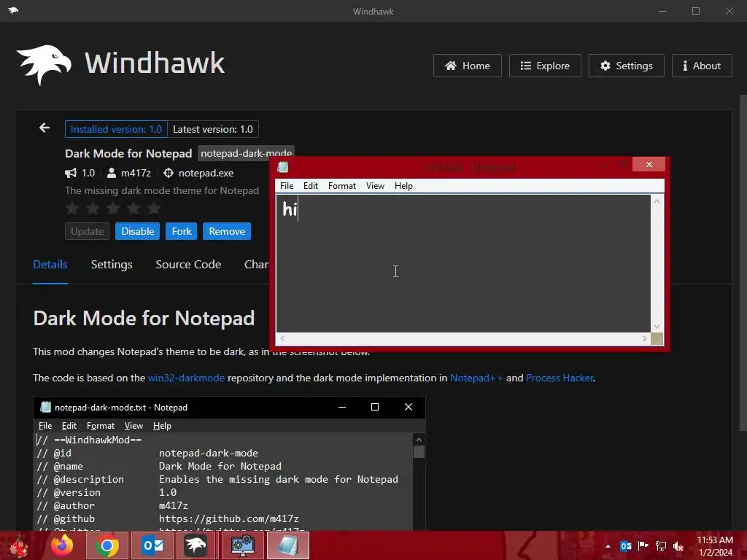Open the control panel taskbar icon
This screenshot has width=747, height=560.
pyautogui.click(x=243, y=545)
